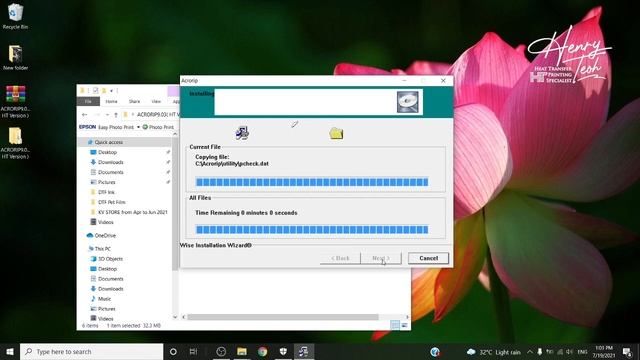Click the Up arrow in File Explorer
Viewport: 640px width, 360px height.
(x=116, y=115)
